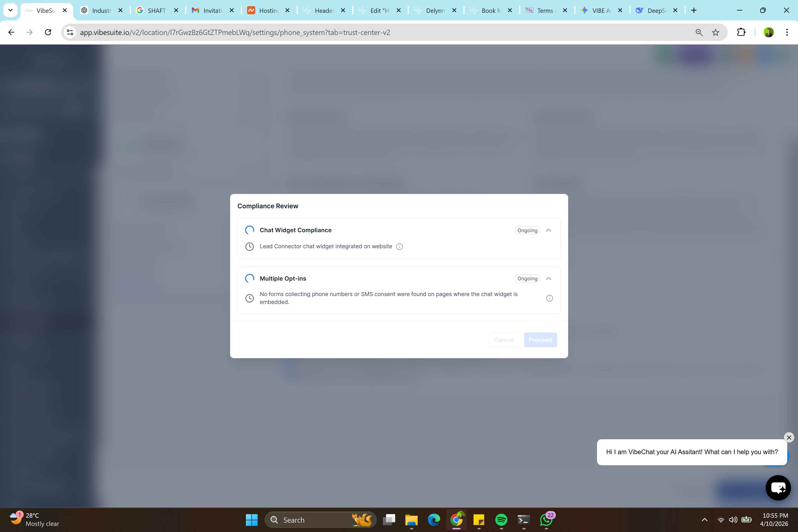Screen dimensions: 798x532
Task: Bookmark this page with star icon
Action: 715,32
